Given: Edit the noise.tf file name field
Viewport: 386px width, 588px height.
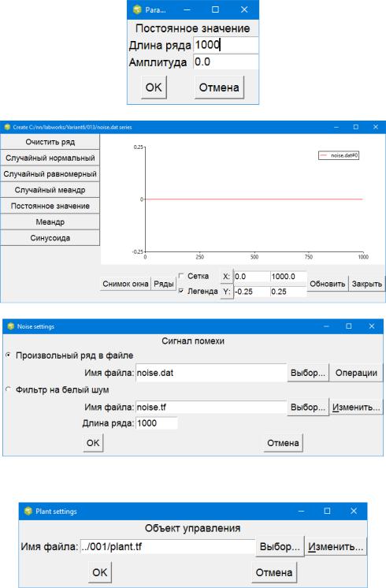Looking at the screenshot, I should (211, 407).
